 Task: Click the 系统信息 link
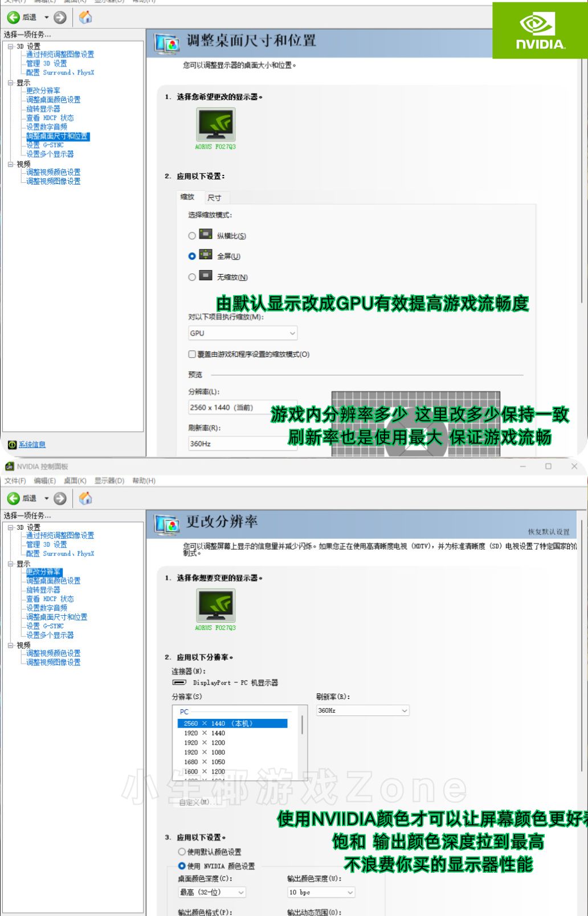32,445
